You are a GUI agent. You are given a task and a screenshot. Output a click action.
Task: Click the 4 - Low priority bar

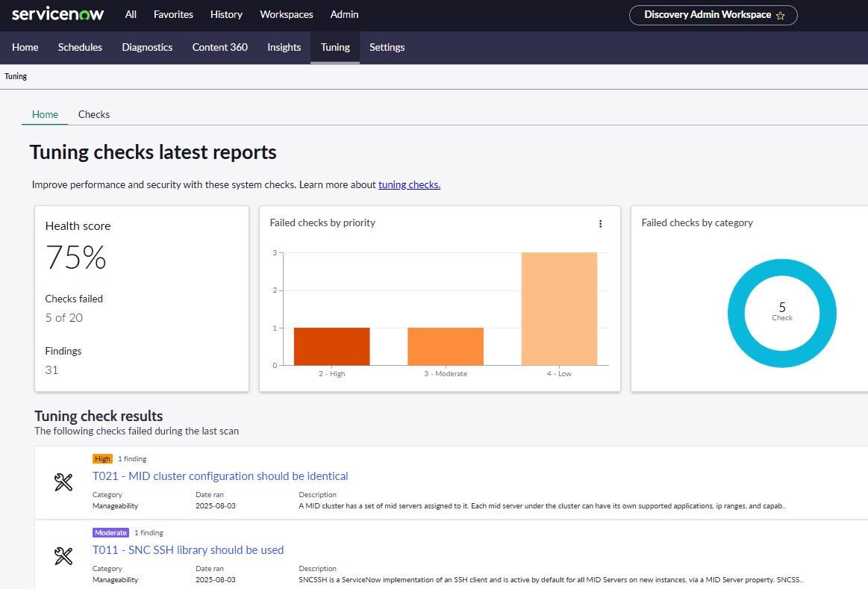click(559, 308)
